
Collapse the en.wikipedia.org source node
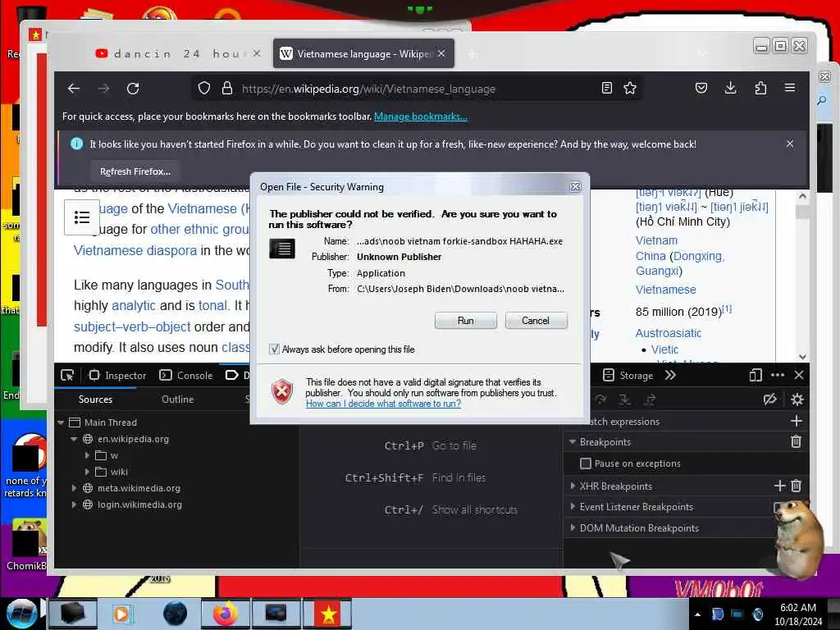pos(73,440)
